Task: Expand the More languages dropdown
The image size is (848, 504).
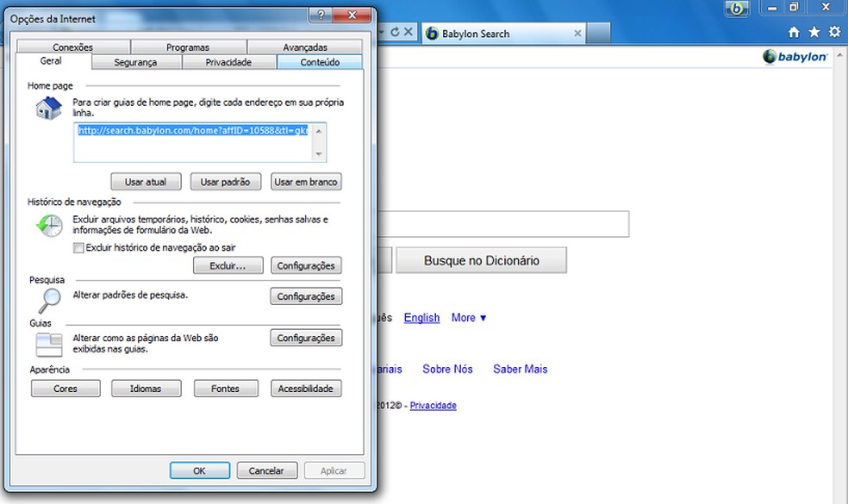Action: [x=469, y=318]
